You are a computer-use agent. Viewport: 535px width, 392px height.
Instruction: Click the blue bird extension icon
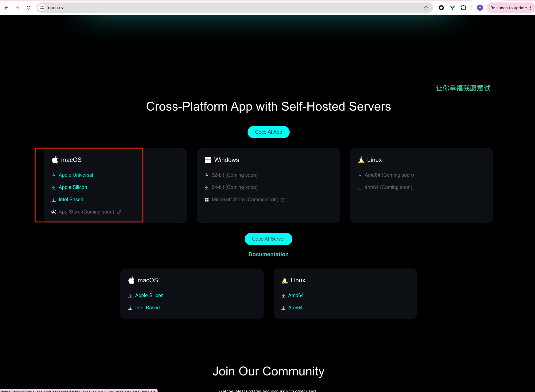pos(452,8)
